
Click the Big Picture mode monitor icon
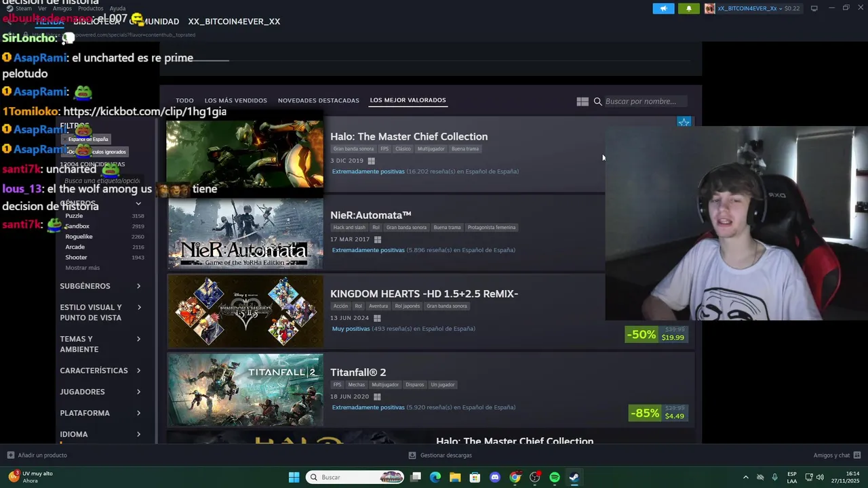click(x=814, y=8)
